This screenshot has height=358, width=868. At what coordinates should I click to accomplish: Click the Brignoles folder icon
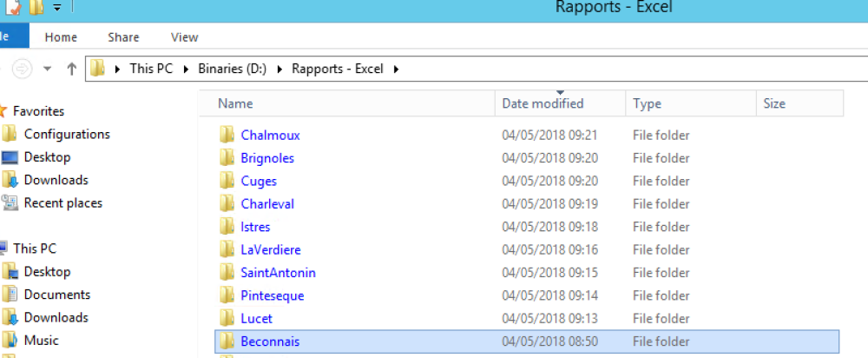point(227,158)
